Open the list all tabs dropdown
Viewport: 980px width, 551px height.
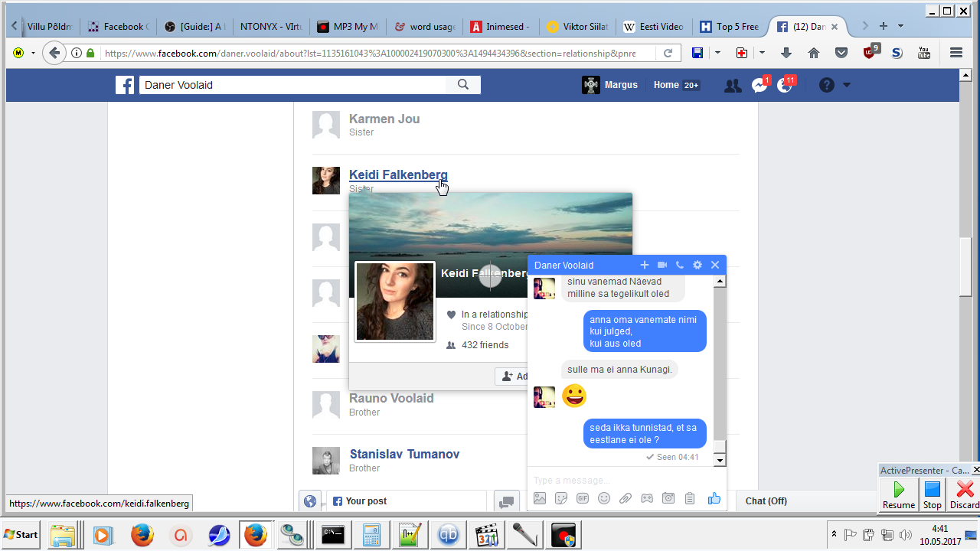point(900,26)
